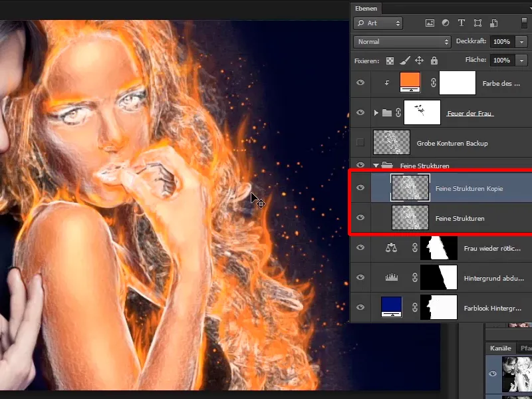Hide the Hintergrund abdu layer
The height and width of the screenshot is (399, 532).
click(x=360, y=277)
